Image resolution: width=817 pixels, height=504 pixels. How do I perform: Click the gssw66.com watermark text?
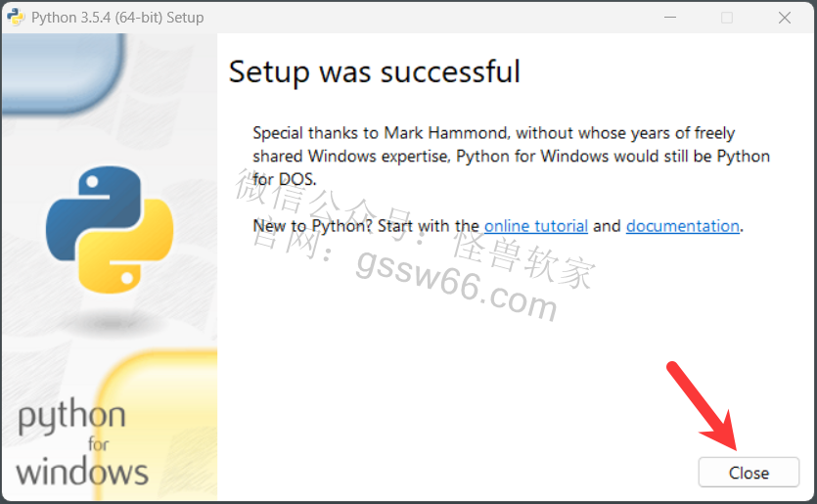tap(456, 286)
